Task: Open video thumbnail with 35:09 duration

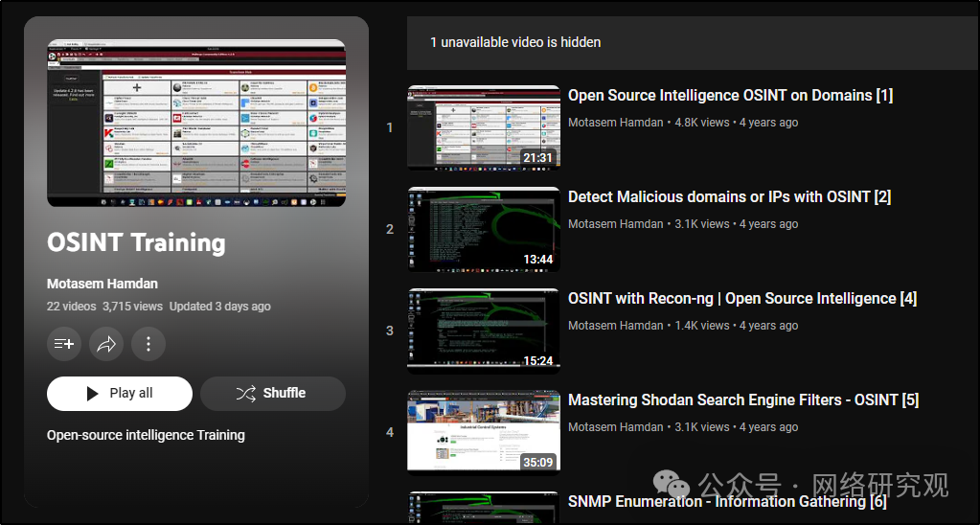Action: (484, 433)
